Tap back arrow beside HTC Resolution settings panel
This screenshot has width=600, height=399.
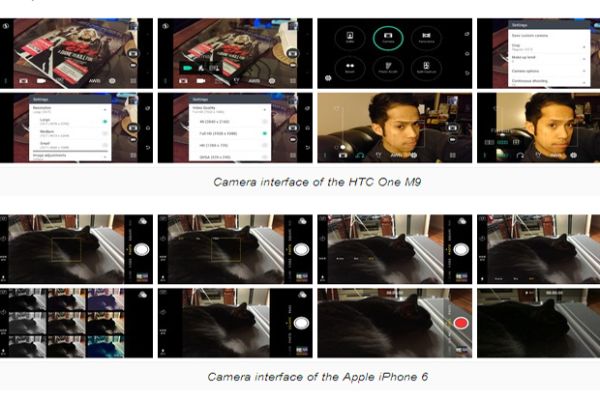click(148, 148)
